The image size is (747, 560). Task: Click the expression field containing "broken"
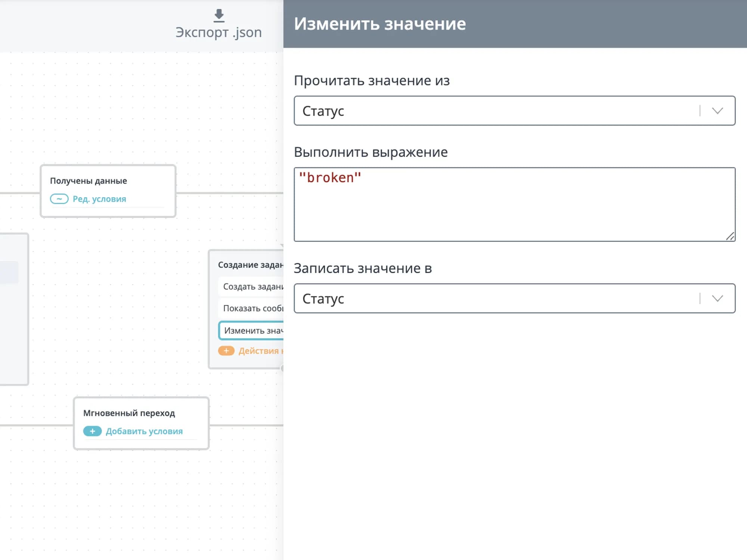tap(514, 204)
